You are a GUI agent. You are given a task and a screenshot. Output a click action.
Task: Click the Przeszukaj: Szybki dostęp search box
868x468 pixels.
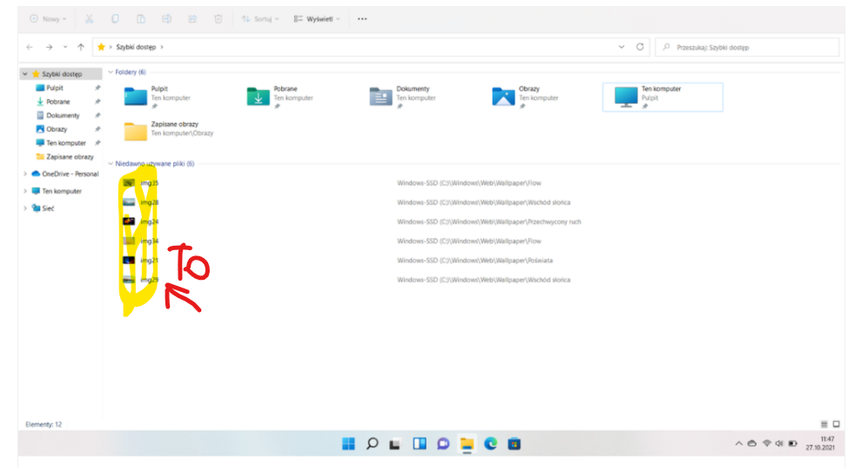point(749,47)
